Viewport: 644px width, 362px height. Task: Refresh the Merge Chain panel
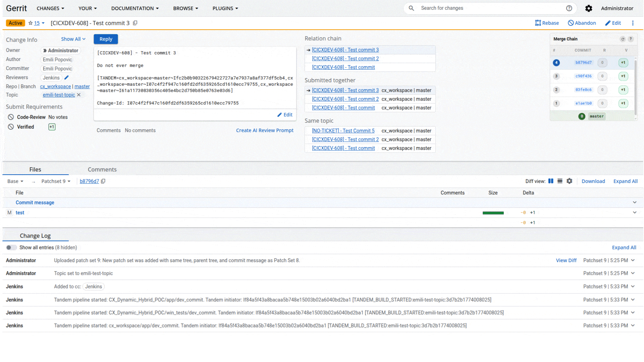[x=623, y=39]
